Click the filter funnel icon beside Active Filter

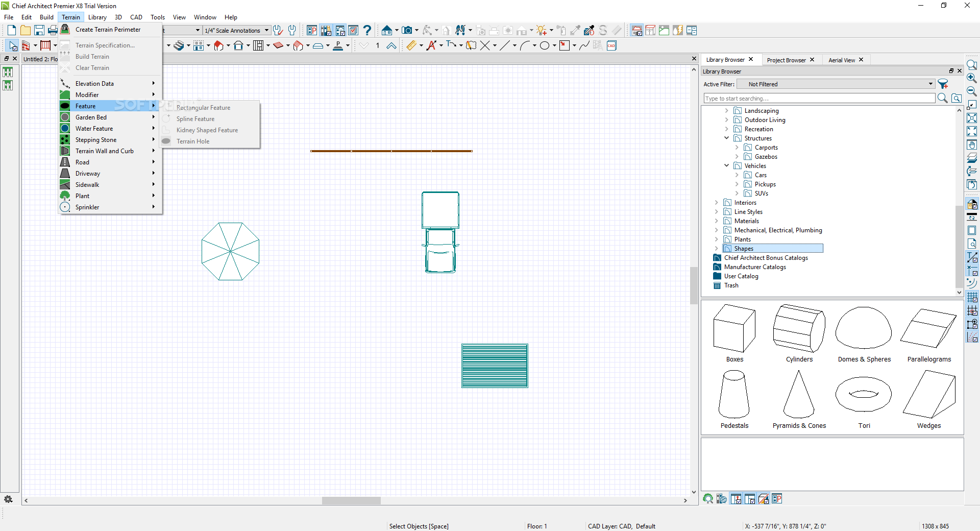943,84
